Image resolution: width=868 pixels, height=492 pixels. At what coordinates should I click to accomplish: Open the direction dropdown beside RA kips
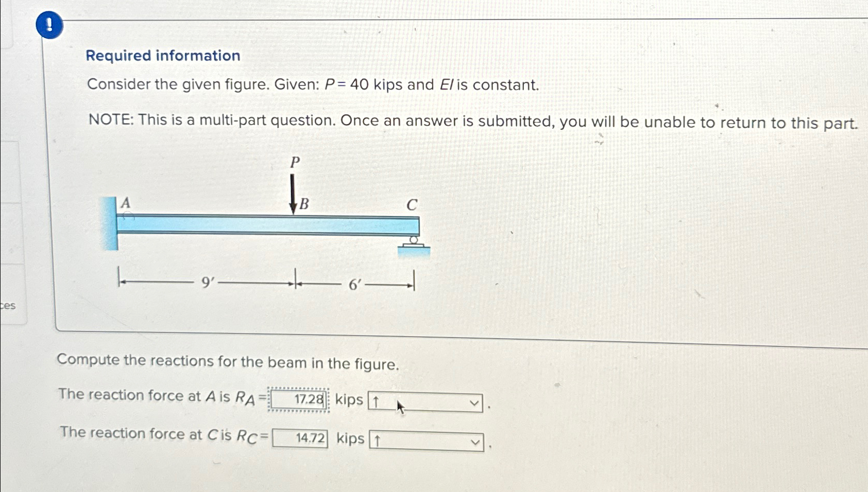[x=427, y=401]
